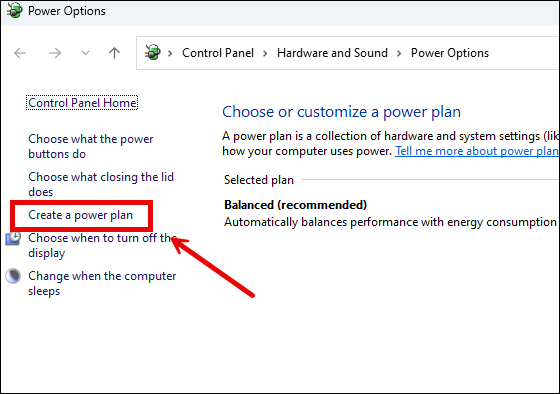The width and height of the screenshot is (560, 394).
Task: Click the monitor clock icon beside display setting
Action: pyautogui.click(x=13, y=239)
